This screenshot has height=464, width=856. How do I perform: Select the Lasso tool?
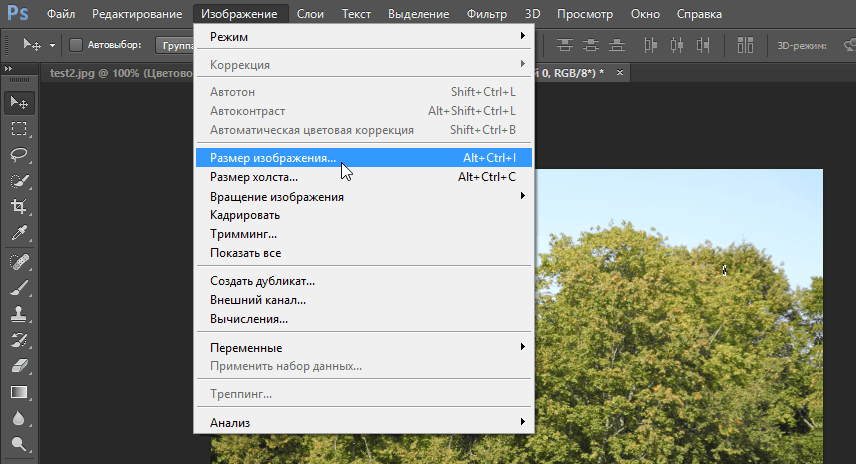point(18,154)
